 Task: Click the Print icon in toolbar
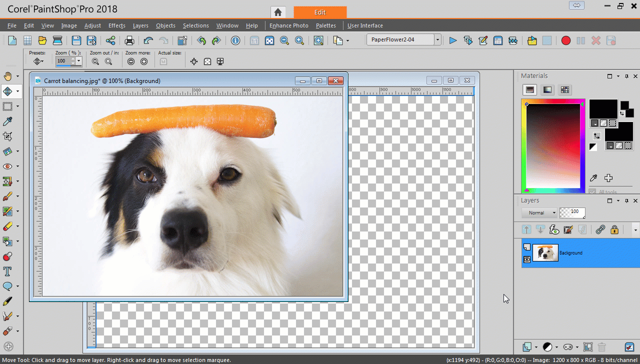(129, 40)
